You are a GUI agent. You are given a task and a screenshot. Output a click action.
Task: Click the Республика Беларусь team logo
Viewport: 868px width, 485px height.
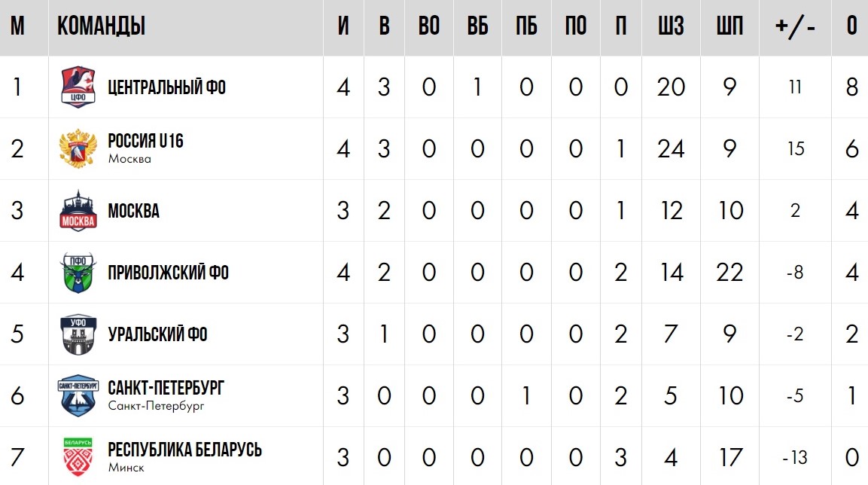tap(78, 457)
